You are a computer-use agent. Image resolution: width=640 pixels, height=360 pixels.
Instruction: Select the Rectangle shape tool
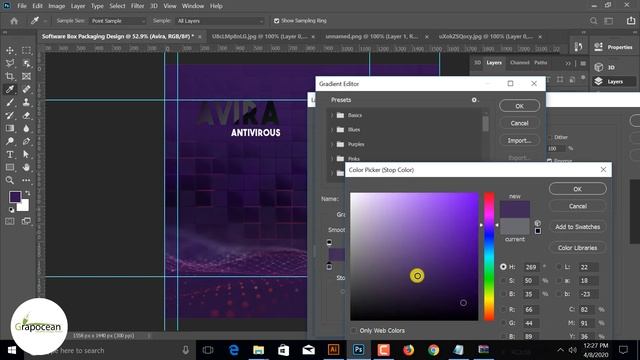pos(10,167)
